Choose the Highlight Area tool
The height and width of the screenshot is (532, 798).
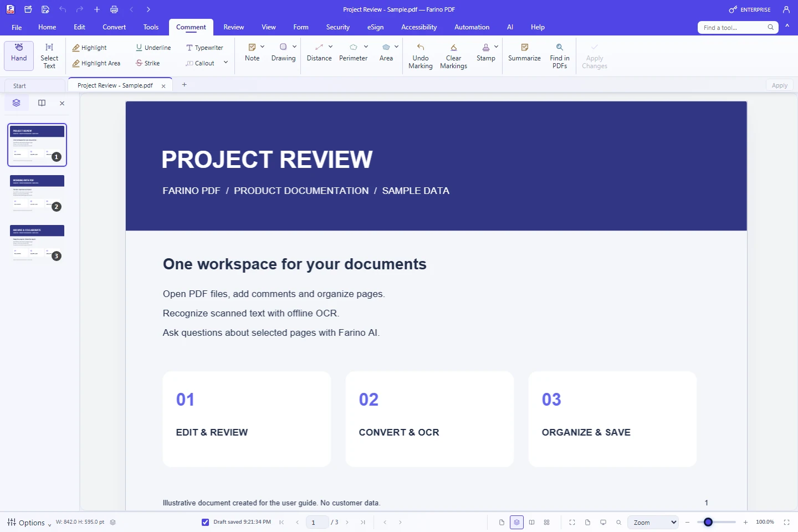96,63
